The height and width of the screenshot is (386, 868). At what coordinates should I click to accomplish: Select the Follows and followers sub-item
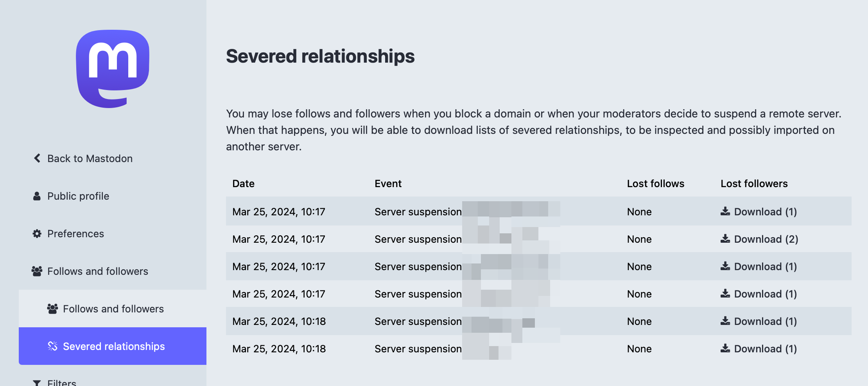point(113,309)
